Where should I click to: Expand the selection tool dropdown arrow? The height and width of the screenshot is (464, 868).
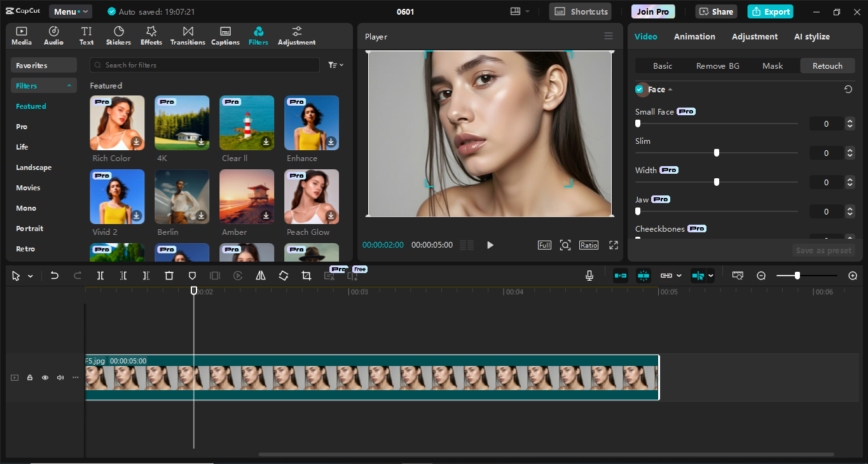[x=29, y=275]
